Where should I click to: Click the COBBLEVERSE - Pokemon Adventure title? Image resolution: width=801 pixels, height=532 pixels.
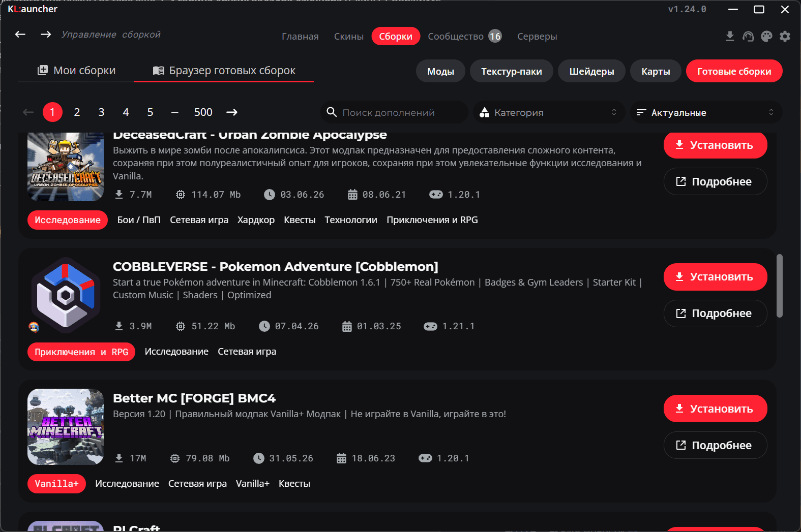[276, 267]
